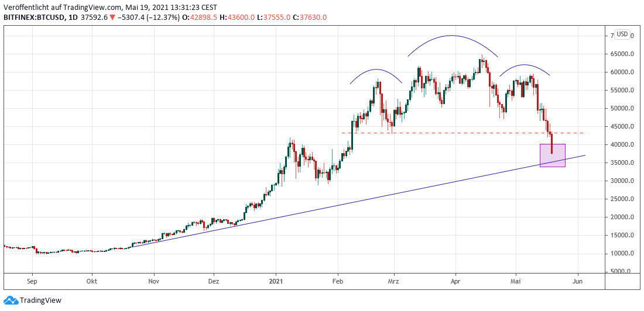Click the 35000.0 price axis label

pos(623,163)
